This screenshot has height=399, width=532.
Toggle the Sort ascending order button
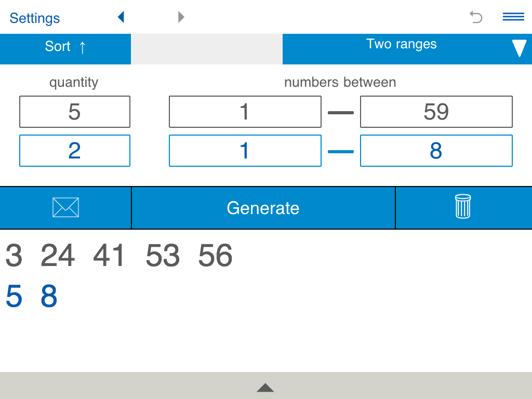(65, 47)
